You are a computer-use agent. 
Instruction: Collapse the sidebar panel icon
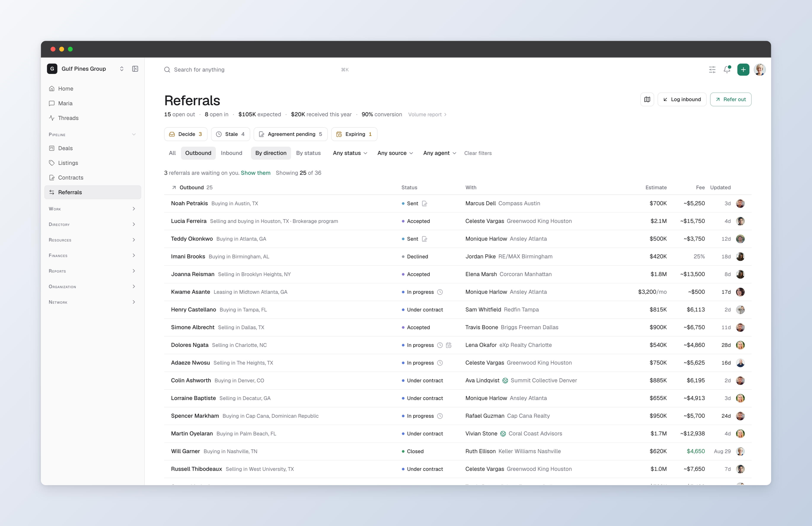click(135, 69)
